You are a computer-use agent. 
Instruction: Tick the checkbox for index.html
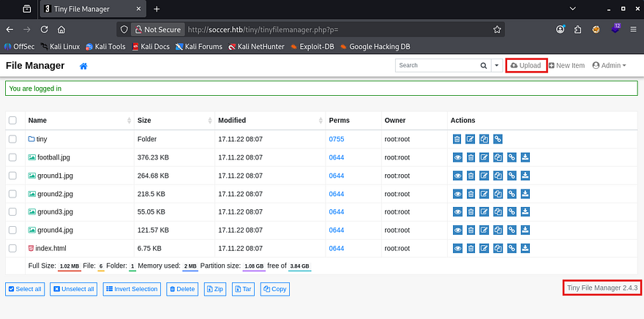(12, 248)
